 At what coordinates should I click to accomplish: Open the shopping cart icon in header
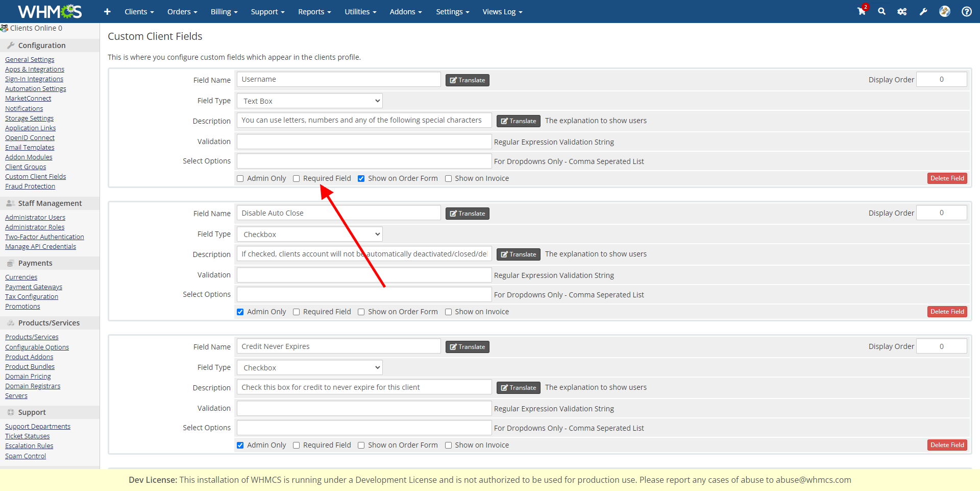(862, 11)
